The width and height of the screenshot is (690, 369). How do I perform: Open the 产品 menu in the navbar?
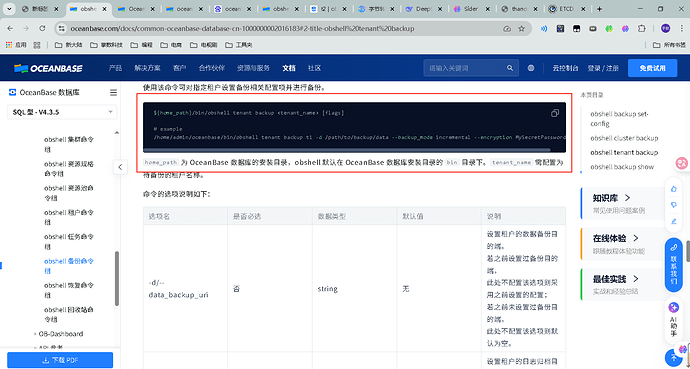coord(115,68)
